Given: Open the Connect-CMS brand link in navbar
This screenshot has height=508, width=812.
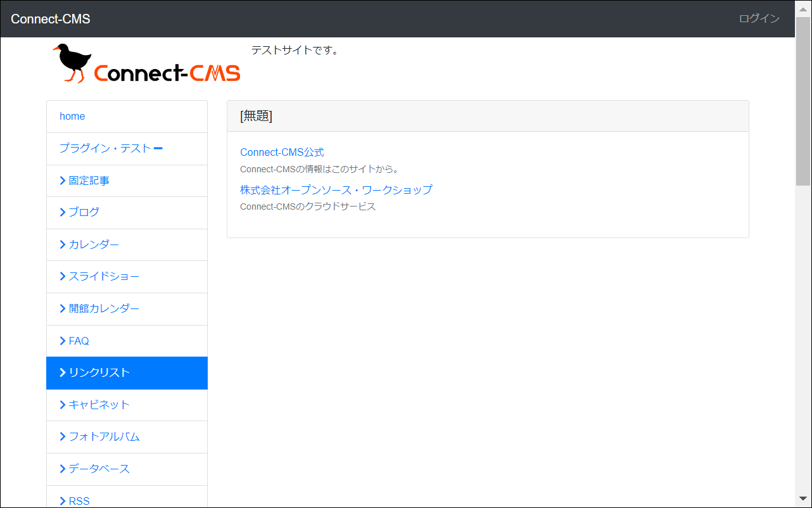Looking at the screenshot, I should pyautogui.click(x=51, y=19).
